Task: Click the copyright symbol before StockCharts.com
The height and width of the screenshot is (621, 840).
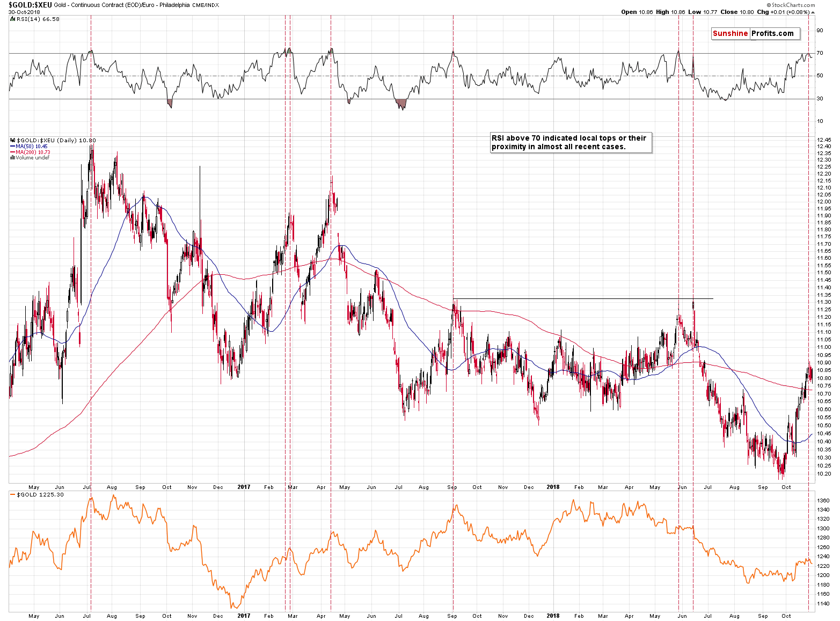Action: pyautogui.click(x=768, y=5)
